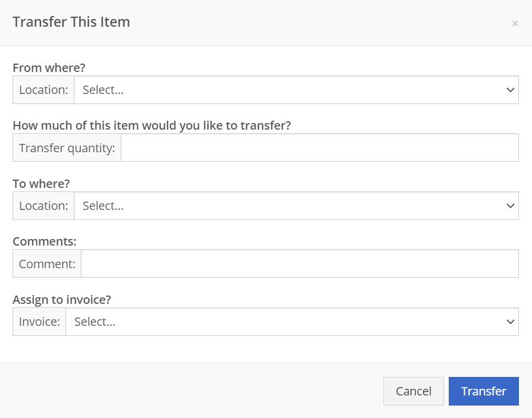Click chevron arrow on Invoice selector
The width and height of the screenshot is (532, 418).
pos(510,322)
